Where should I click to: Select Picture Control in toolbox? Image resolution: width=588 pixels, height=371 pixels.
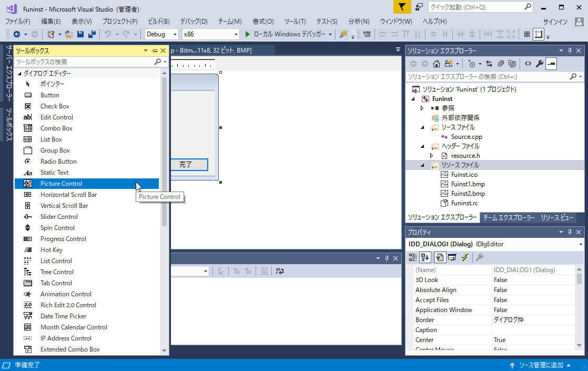(87, 184)
